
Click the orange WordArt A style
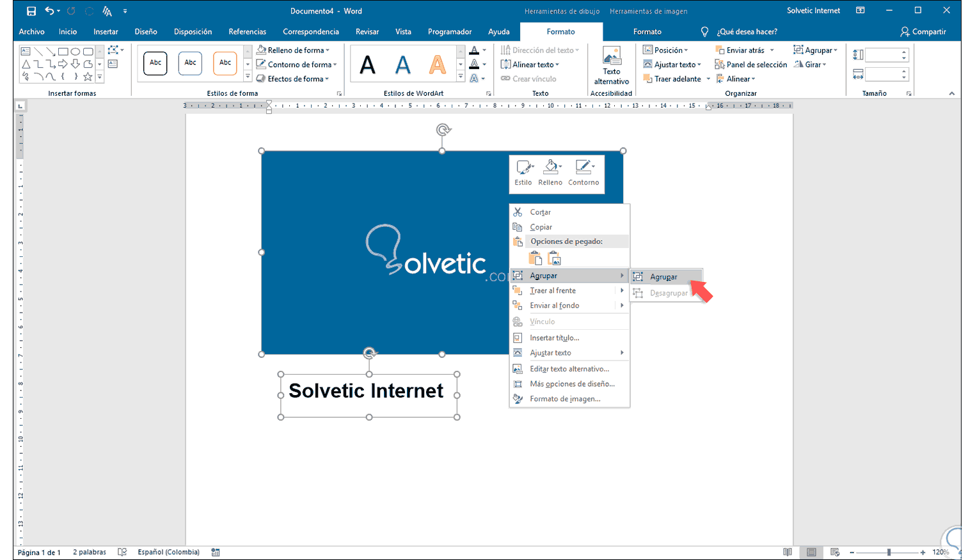438,65
